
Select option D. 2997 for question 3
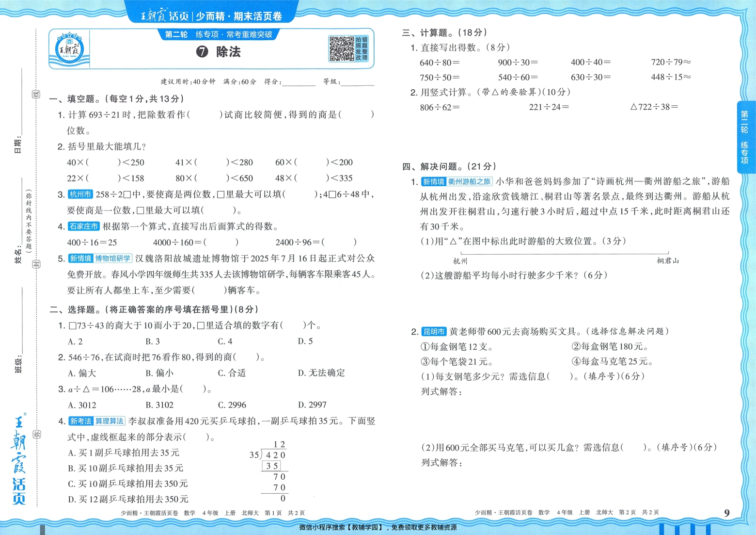click(312, 405)
